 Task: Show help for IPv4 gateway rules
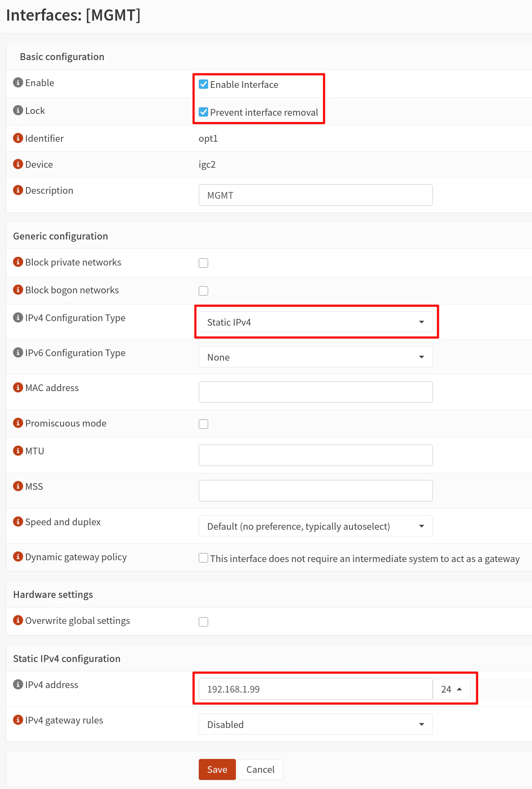coord(18,720)
